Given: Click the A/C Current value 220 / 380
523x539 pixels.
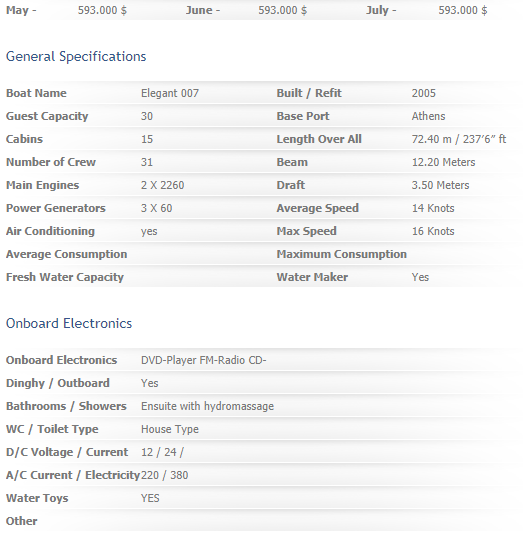Looking at the screenshot, I should (x=164, y=475).
